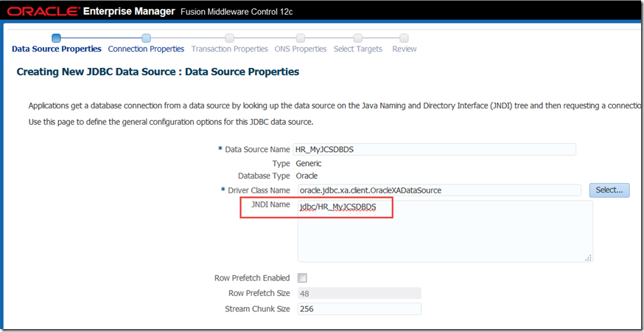This screenshot has height=332, width=644.
Task: Open the Select Targets step label
Action: (358, 49)
